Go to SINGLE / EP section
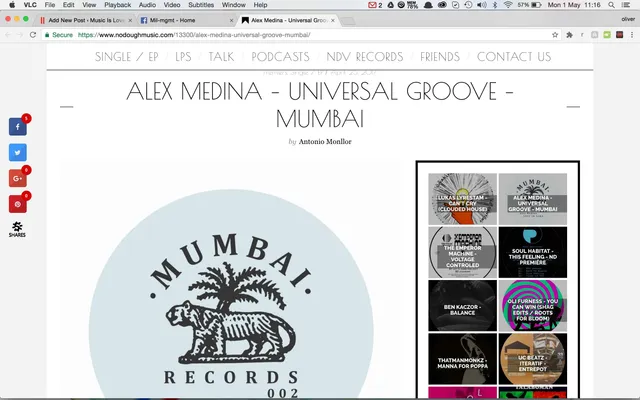Viewport: 640px width, 400px height. coord(127,57)
